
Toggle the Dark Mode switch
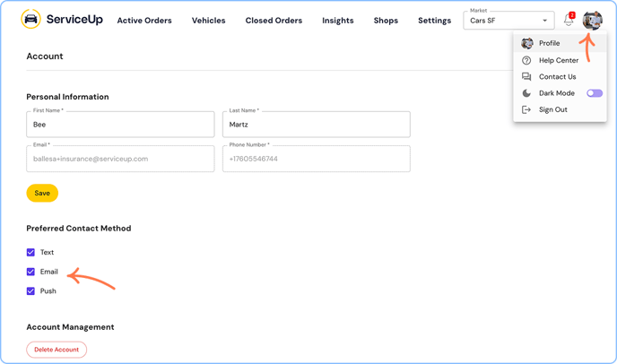point(595,93)
